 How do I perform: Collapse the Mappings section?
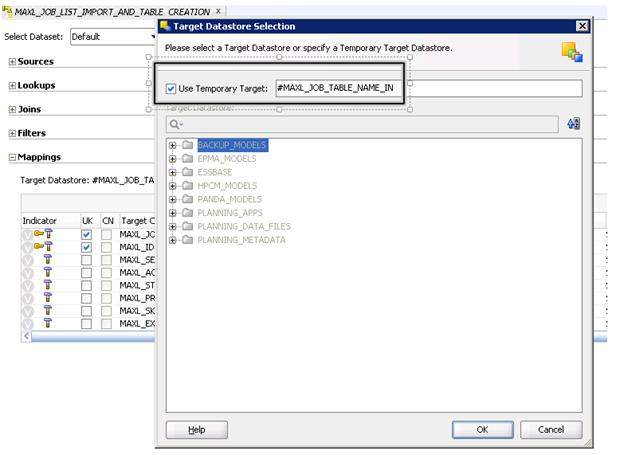click(12, 157)
